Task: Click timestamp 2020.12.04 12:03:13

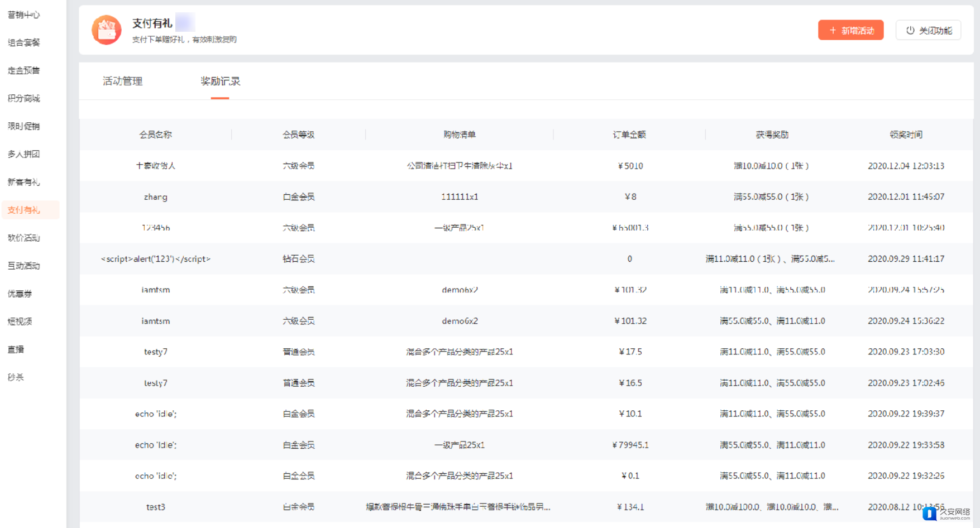Action: coord(906,166)
